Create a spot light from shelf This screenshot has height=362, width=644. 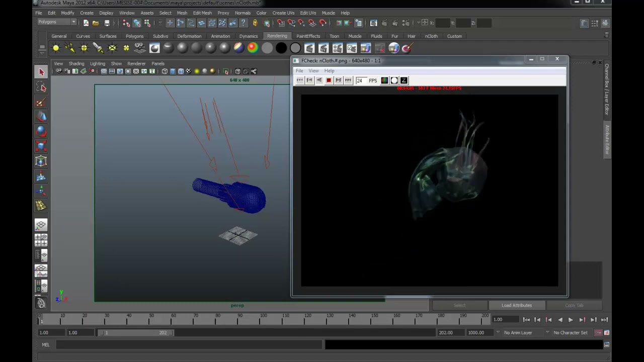[98, 48]
